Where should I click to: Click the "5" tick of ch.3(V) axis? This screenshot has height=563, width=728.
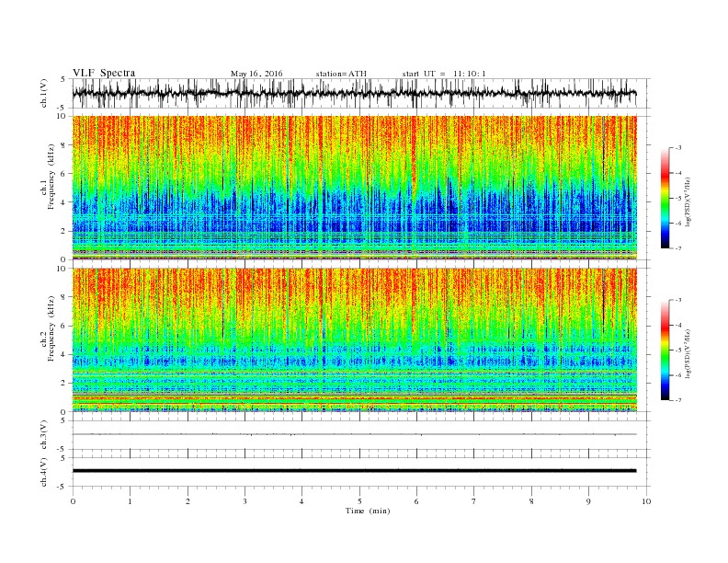[63, 420]
